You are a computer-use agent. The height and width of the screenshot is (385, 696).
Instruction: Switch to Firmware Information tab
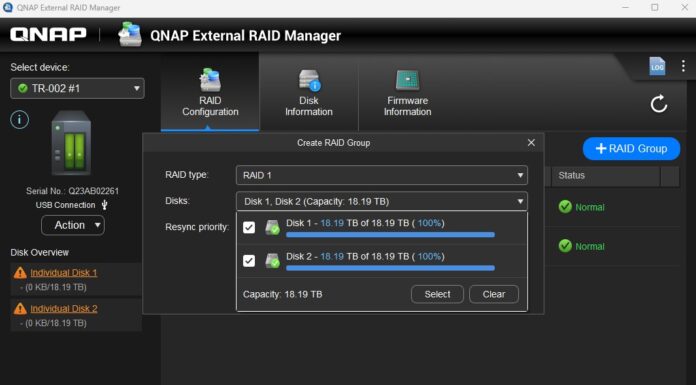(407, 93)
